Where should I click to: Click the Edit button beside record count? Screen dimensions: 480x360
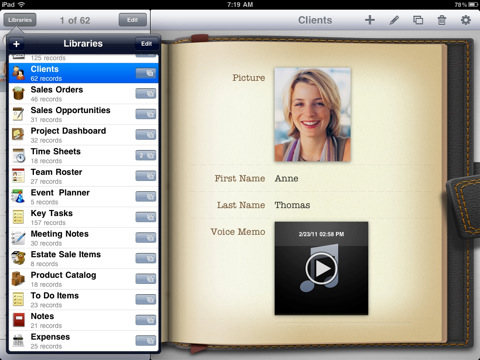tap(133, 20)
